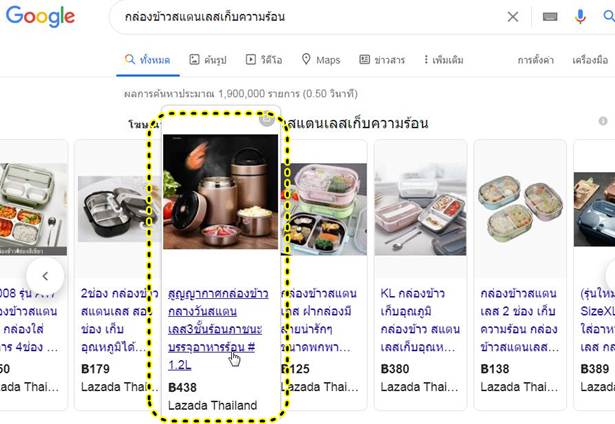Click the blue search magnifier button
615x424 pixels.
[609, 16]
